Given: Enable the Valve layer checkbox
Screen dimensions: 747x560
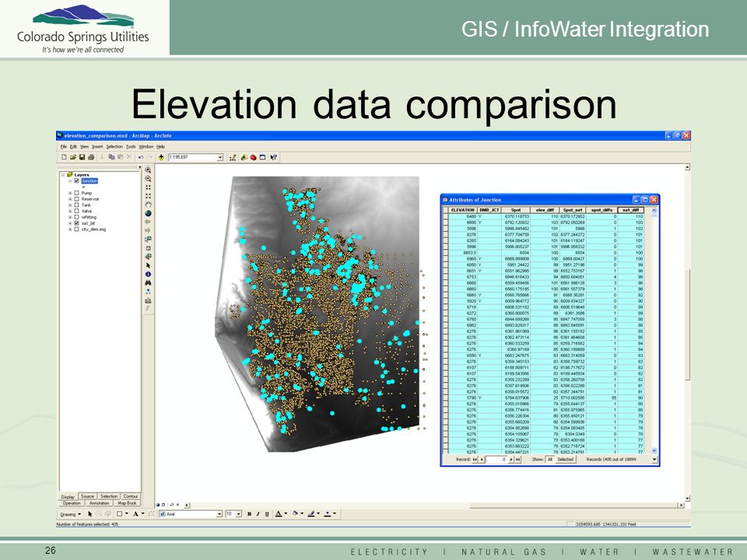Looking at the screenshot, I should (x=77, y=211).
